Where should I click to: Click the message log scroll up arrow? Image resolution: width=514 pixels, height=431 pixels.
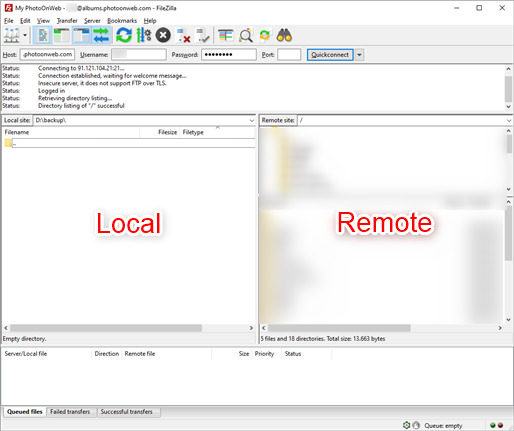tap(508, 69)
